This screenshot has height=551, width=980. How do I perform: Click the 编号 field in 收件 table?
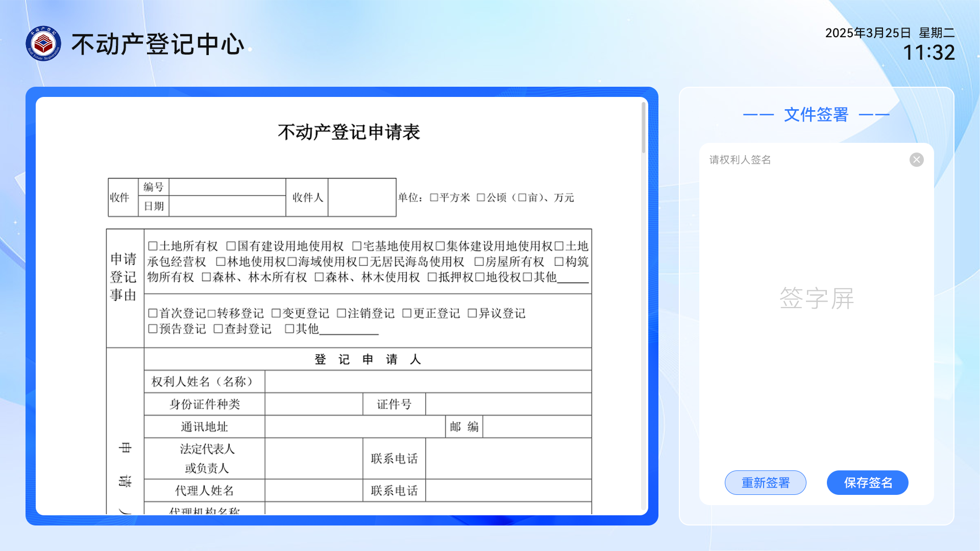227,187
